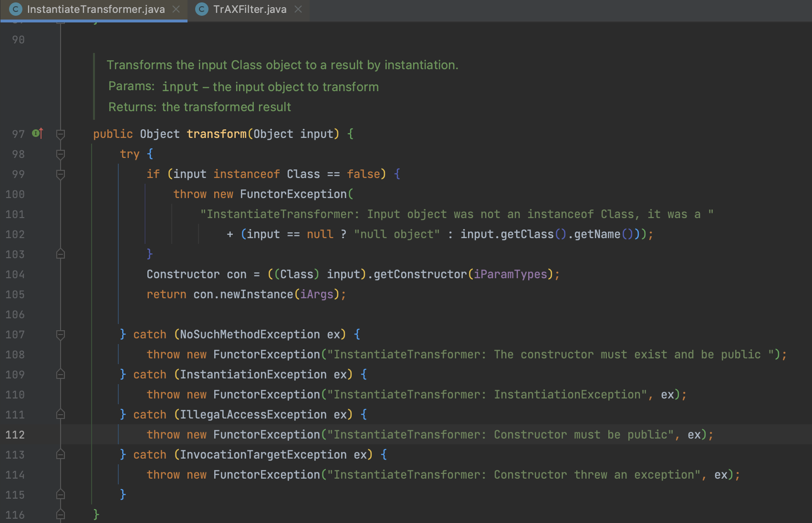Fold the catch block marker at line 111
The image size is (812, 523).
61,414
